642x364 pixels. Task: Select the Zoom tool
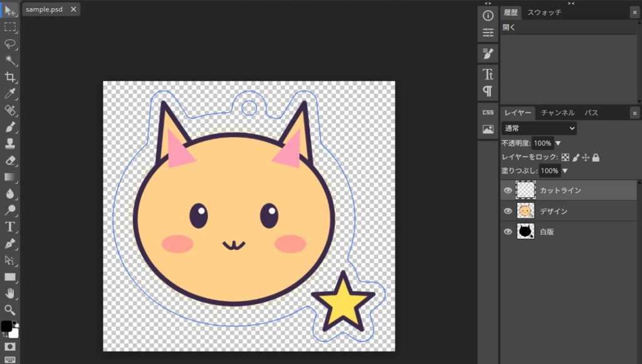pos(10,310)
